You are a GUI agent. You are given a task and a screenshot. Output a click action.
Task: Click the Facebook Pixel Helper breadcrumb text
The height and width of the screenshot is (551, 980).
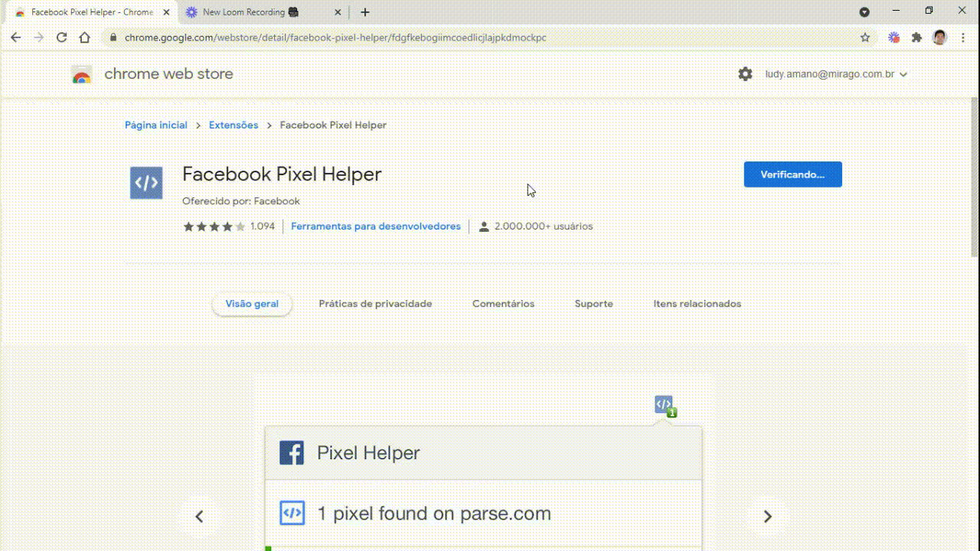point(333,125)
